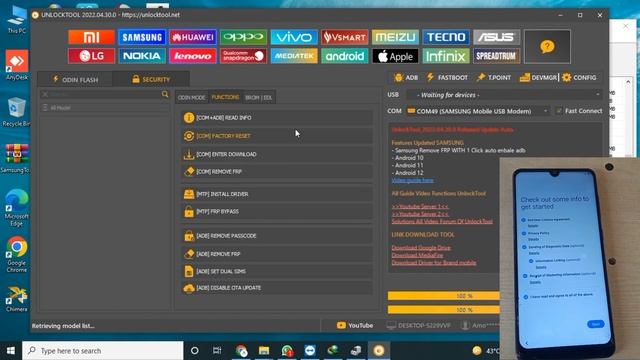
Task: Open the question mark help tile
Action: [547, 47]
